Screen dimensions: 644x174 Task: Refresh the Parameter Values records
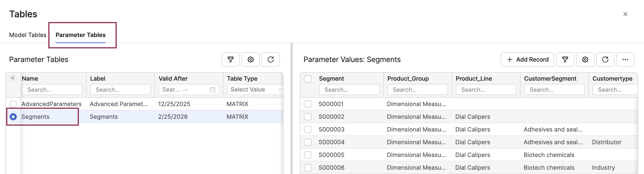point(605,60)
